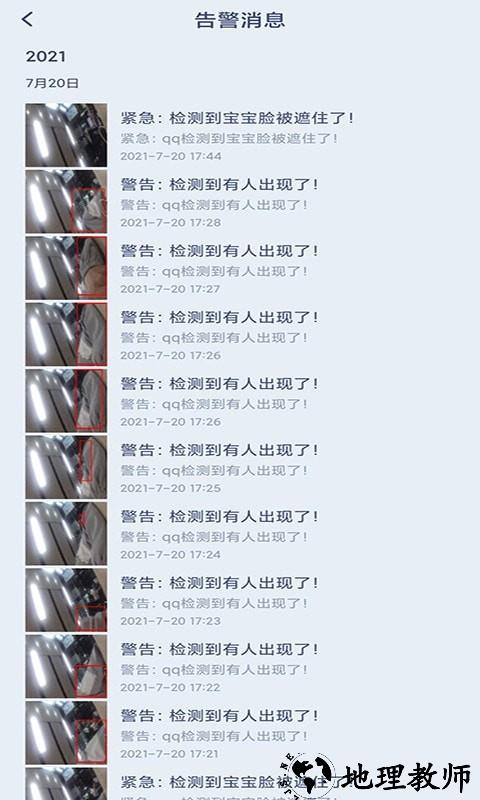View snapshot thumbnail from 17:21 alert
The width and height of the screenshot is (480, 800).
pyautogui.click(x=66, y=733)
